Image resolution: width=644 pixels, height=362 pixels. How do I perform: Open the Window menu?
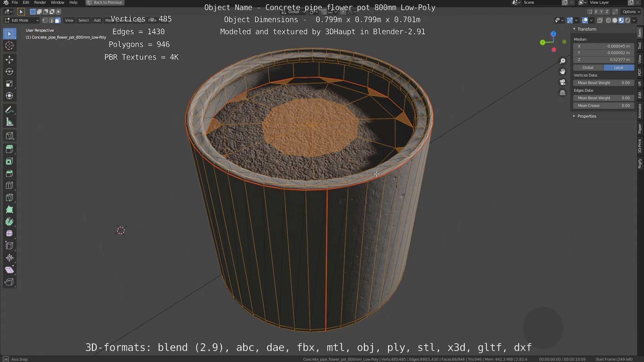[x=58, y=2]
